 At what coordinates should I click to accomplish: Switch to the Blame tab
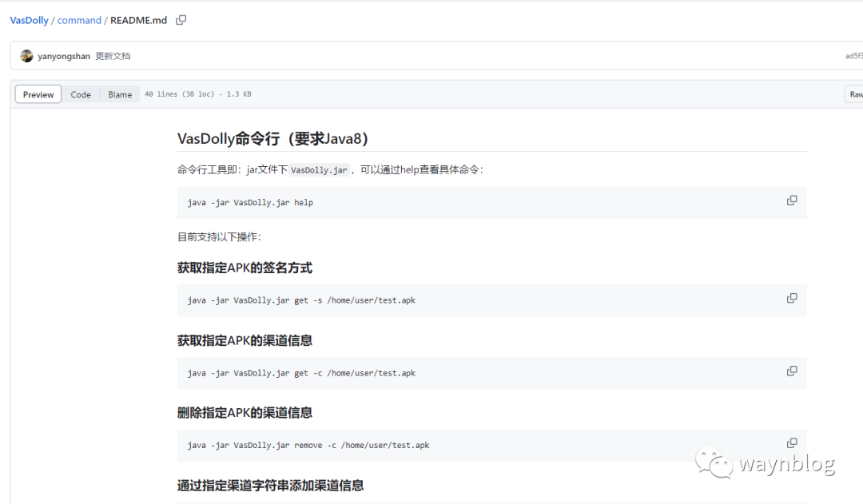pyautogui.click(x=120, y=94)
